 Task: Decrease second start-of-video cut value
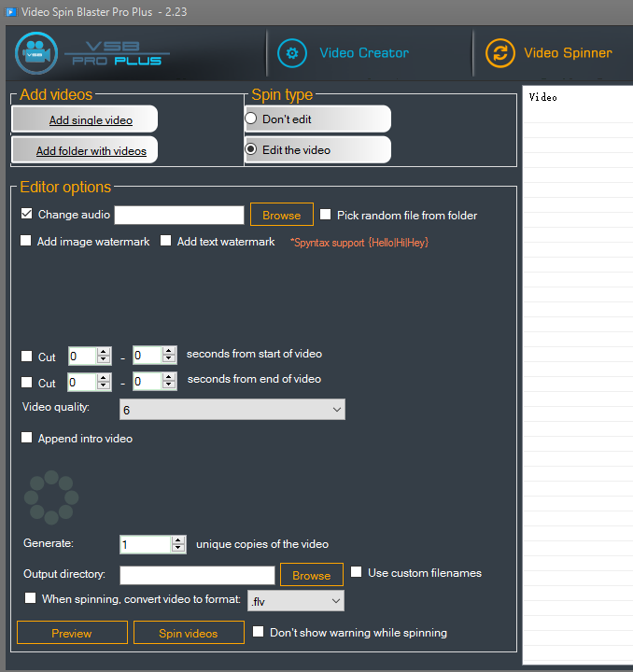(x=169, y=359)
